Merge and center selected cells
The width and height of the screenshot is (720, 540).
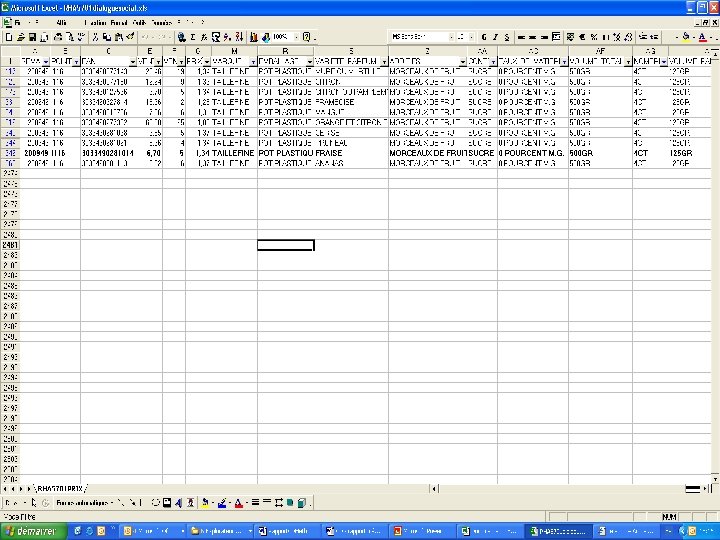tap(556, 37)
